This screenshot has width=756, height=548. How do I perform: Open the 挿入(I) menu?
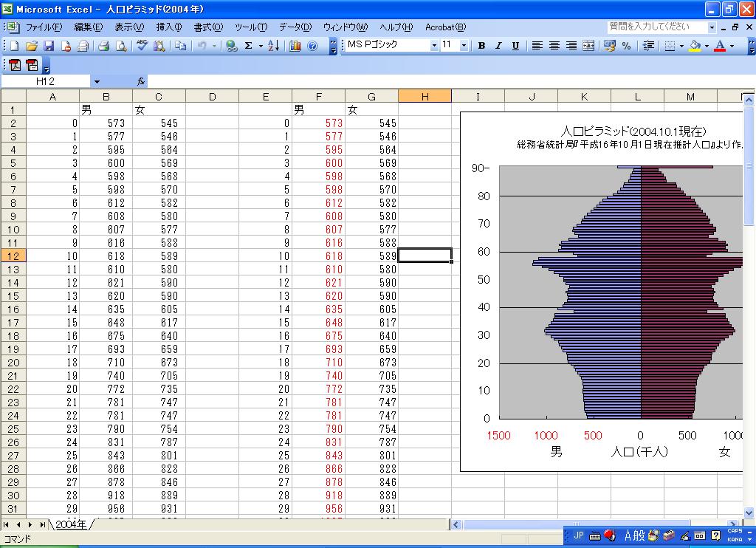[169, 27]
